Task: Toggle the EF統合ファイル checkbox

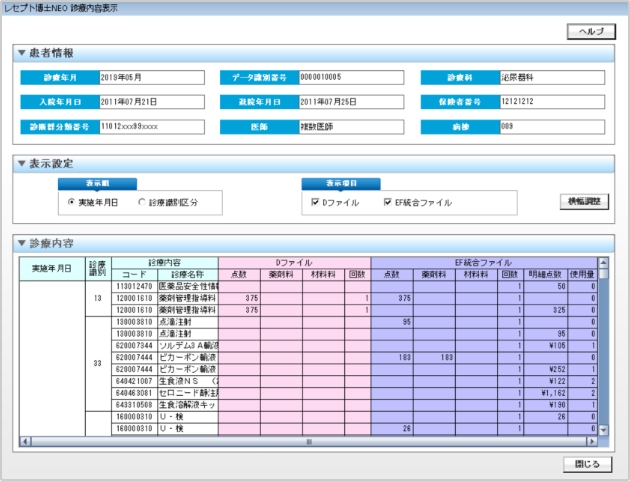Action: 387,202
